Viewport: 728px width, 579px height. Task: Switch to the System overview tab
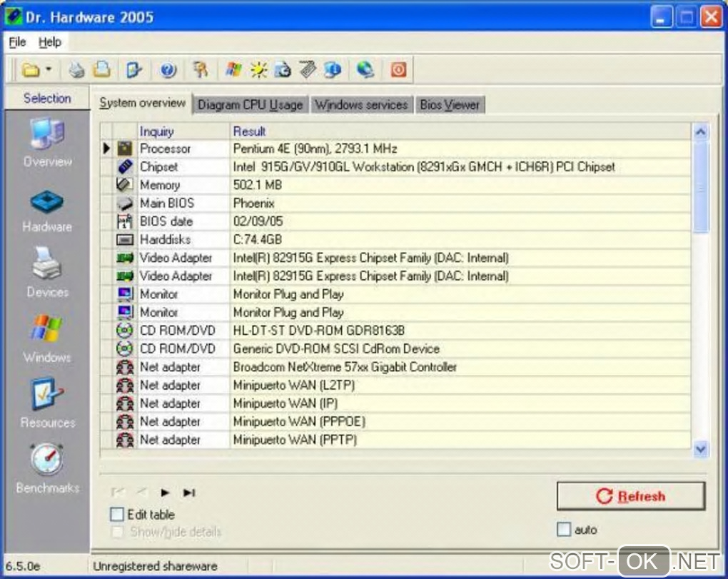[x=142, y=103]
